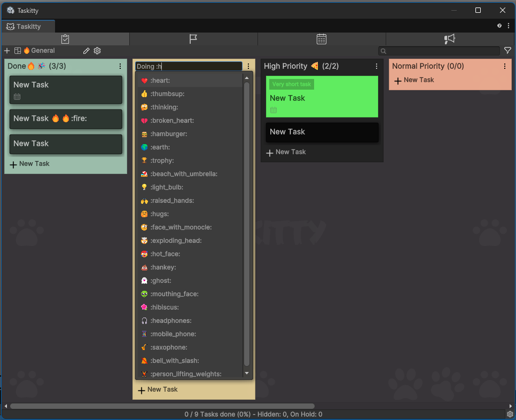
Task: Open the board layout icon beside General
Action: 18,51
